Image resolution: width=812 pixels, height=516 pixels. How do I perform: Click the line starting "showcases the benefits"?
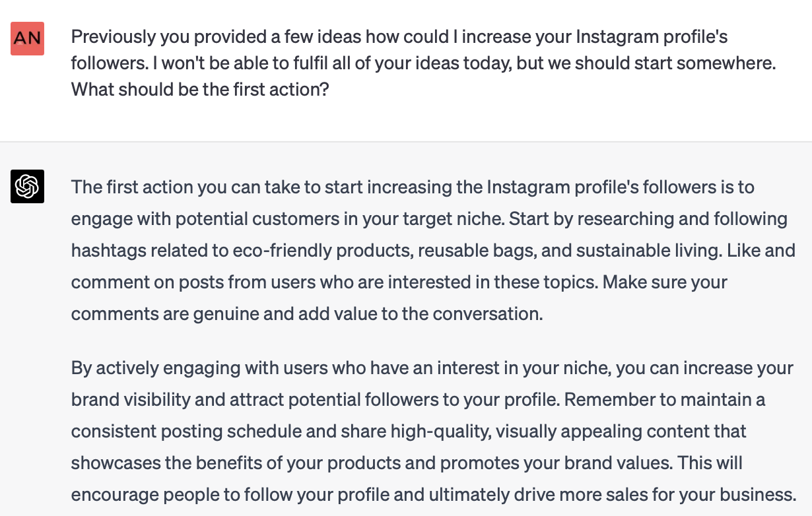pos(407,463)
